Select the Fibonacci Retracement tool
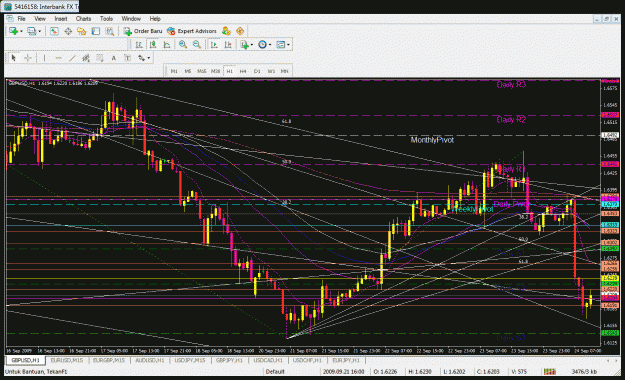Image resolution: width=625 pixels, height=380 pixels. [x=100, y=58]
